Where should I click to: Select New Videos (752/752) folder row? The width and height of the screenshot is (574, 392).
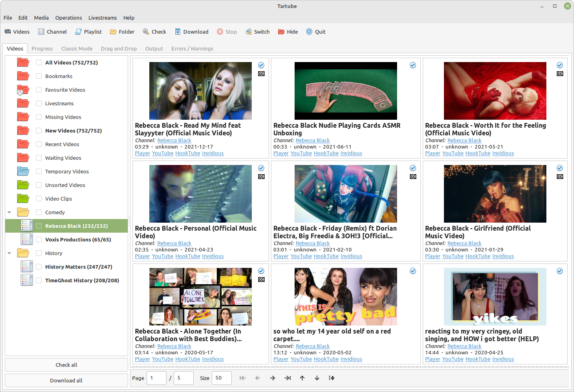click(x=66, y=131)
